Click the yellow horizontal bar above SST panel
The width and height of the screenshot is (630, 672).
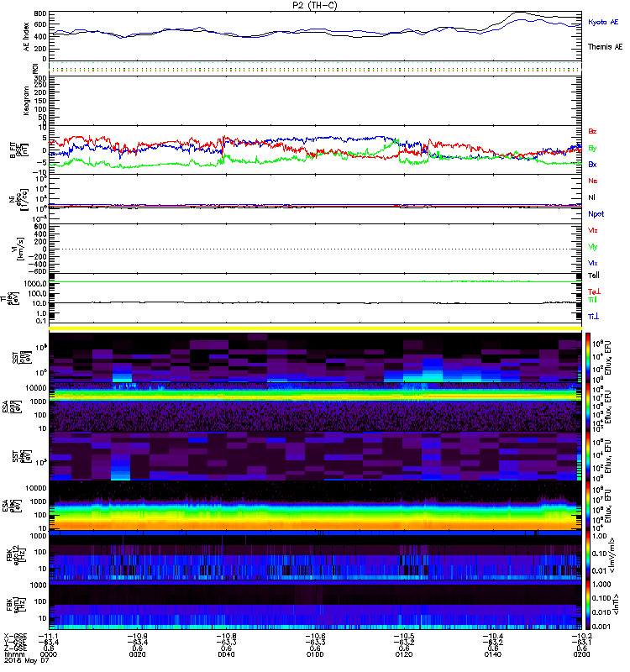pyautogui.click(x=316, y=328)
